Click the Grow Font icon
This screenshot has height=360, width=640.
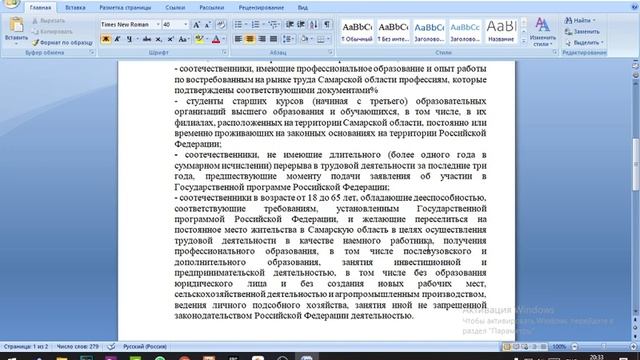click(196, 25)
